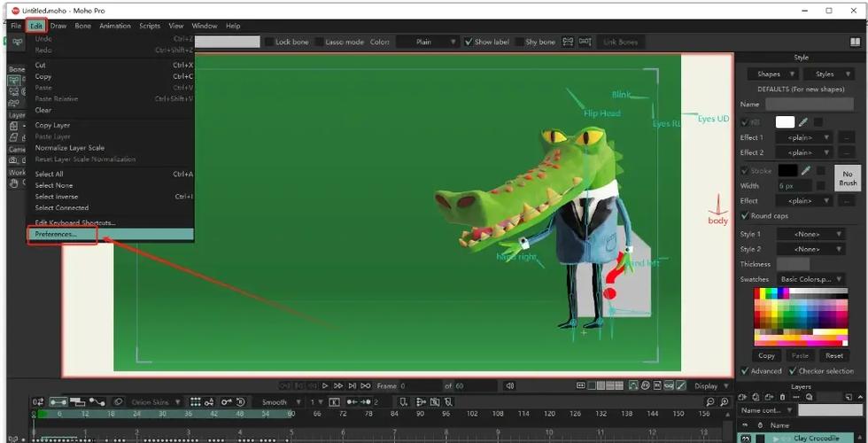
Task: Toggle the Checker selection checkbox
Action: coord(793,371)
